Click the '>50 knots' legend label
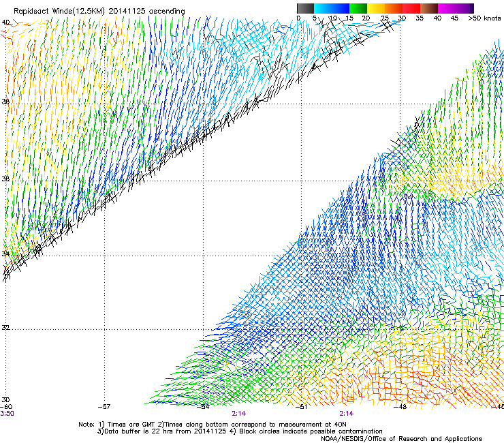This screenshot has width=504, height=443. [x=484, y=18]
